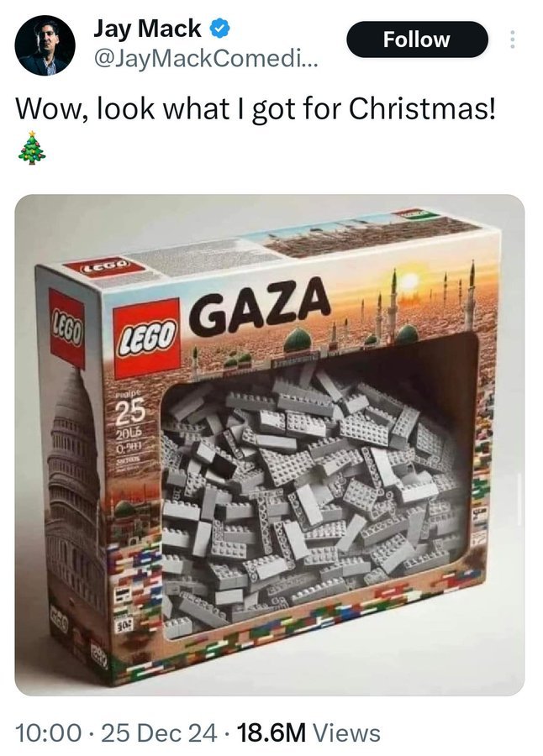Click the Christmas tree emoji
This screenshot has height=756, width=543.
(x=32, y=148)
